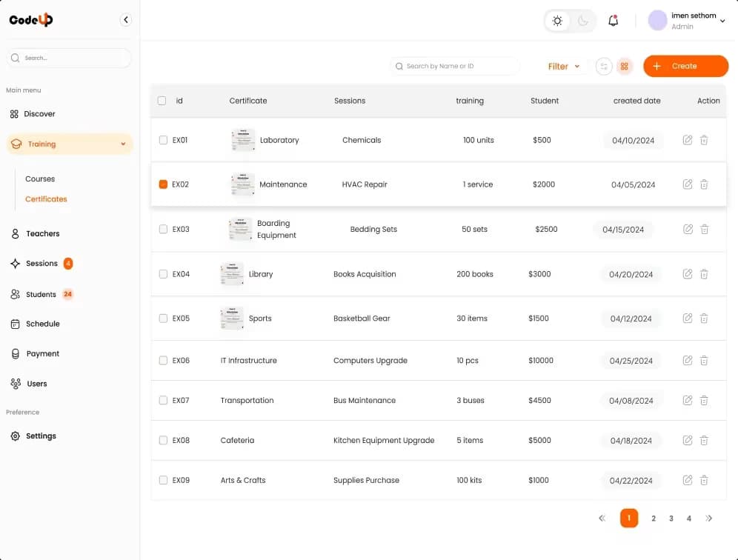Open the Filter dropdown
This screenshot has width=738, height=560.
(x=564, y=67)
